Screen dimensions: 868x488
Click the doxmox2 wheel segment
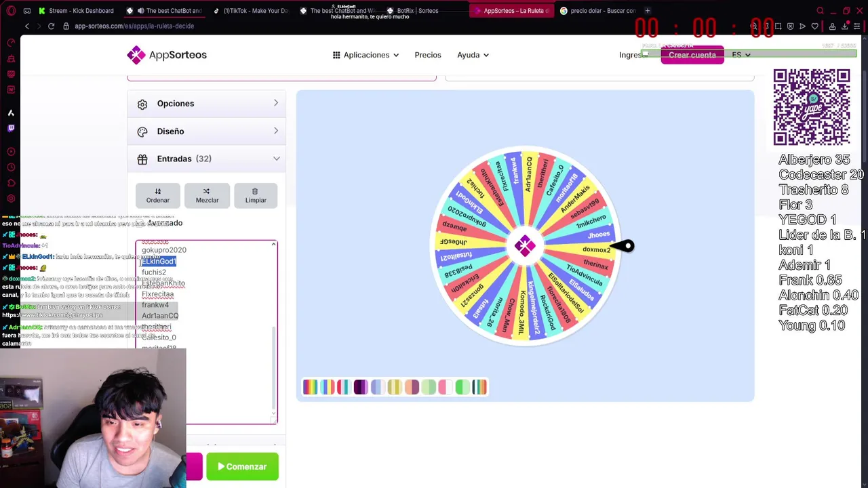point(596,249)
